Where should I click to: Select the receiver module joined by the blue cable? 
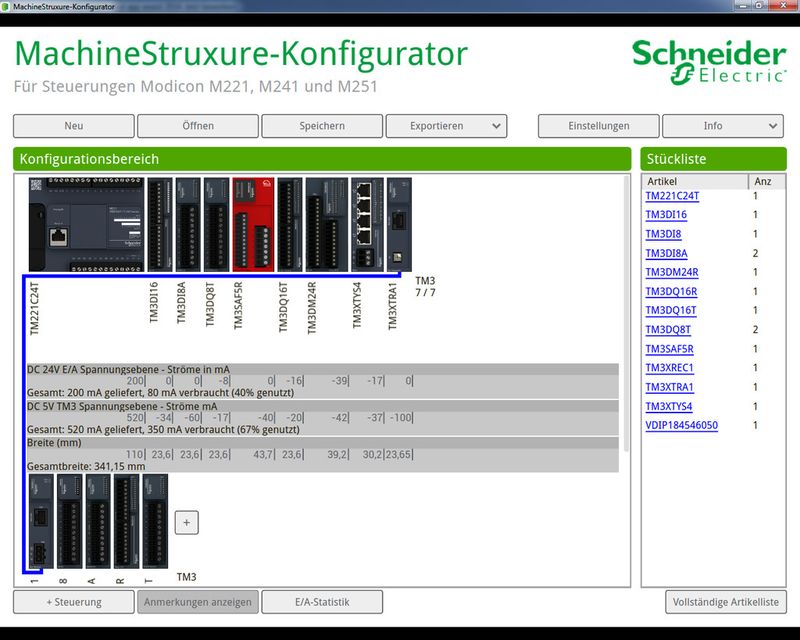tap(41, 521)
